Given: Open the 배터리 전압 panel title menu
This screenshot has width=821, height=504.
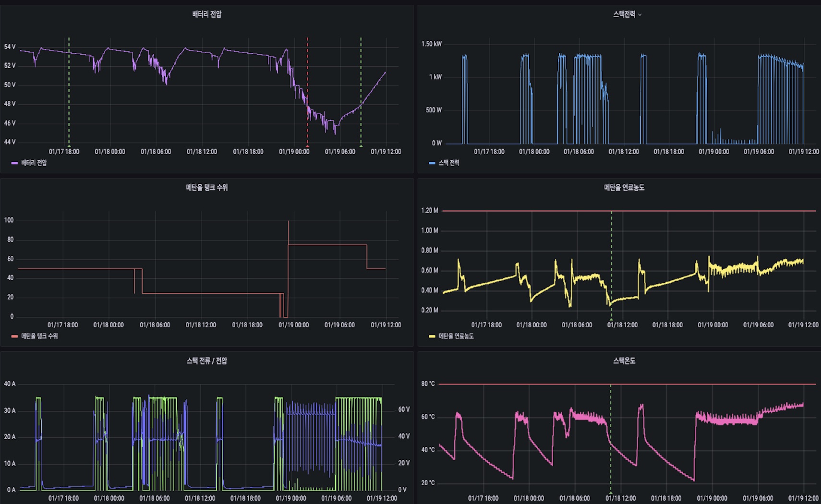Looking at the screenshot, I should point(207,14).
